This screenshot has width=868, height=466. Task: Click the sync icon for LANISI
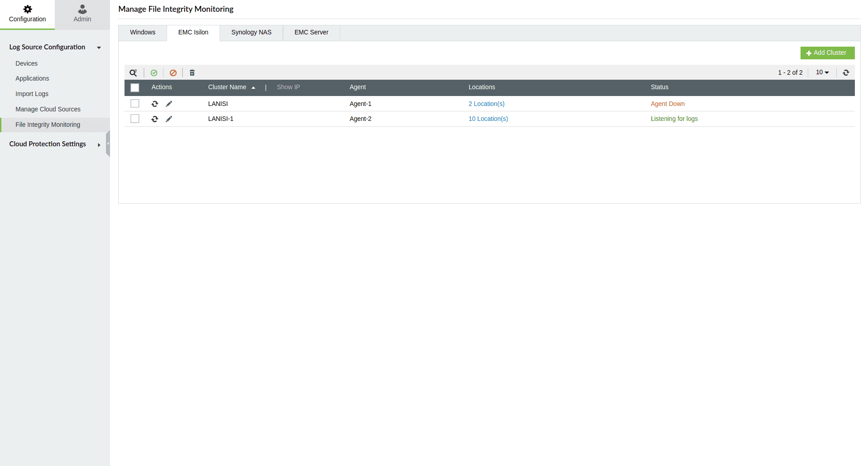pyautogui.click(x=155, y=104)
